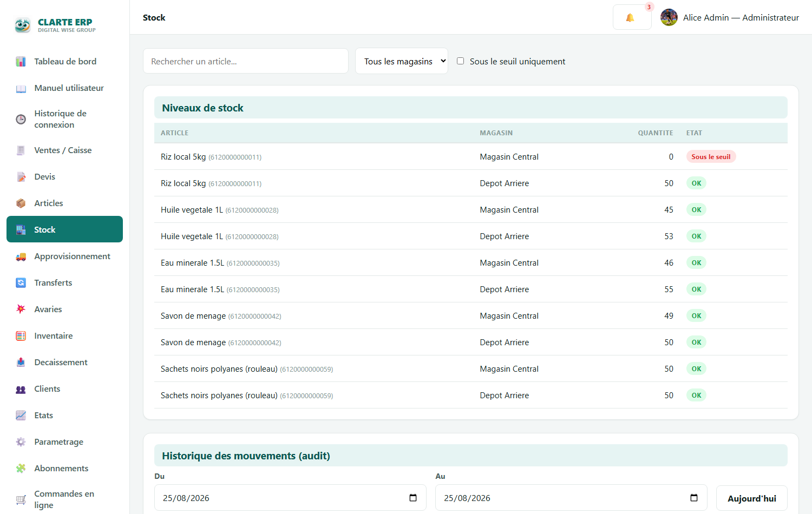Viewport: 812px width, 514px height.
Task: Click the Ventes / Caisse receipt icon
Action: (21, 150)
